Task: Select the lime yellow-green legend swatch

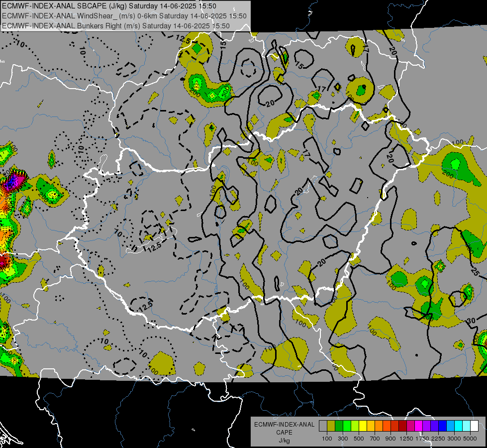Action: 355,426
